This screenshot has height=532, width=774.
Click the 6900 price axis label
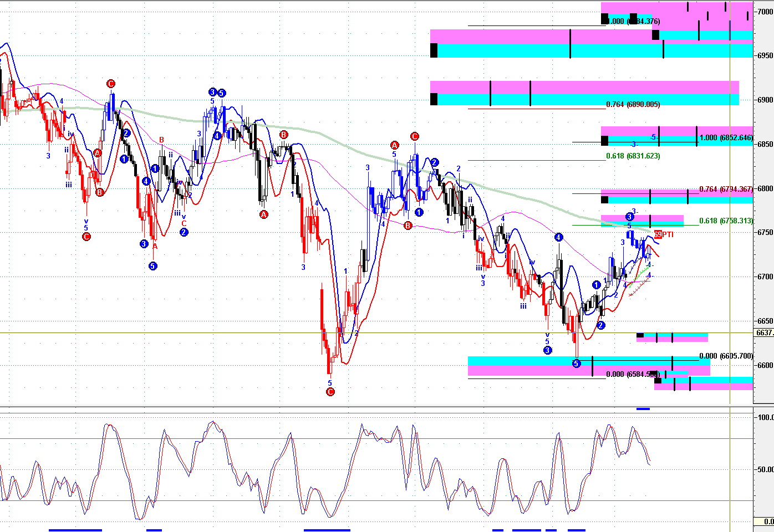pos(765,100)
